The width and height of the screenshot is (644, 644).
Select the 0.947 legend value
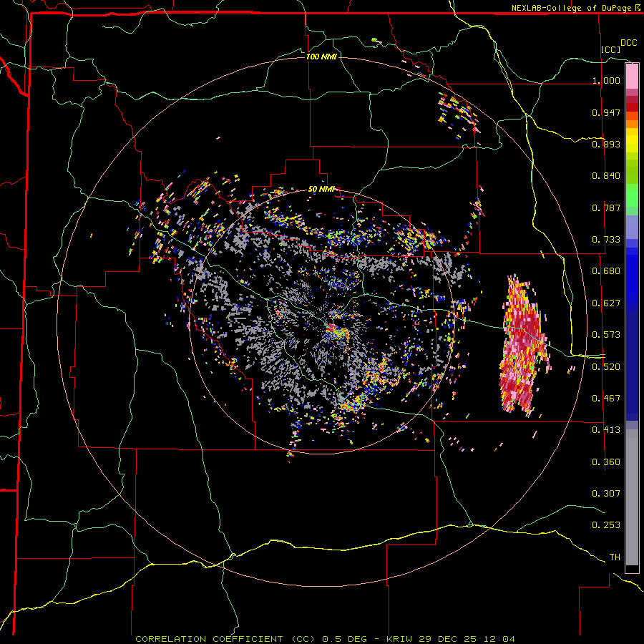(606, 112)
